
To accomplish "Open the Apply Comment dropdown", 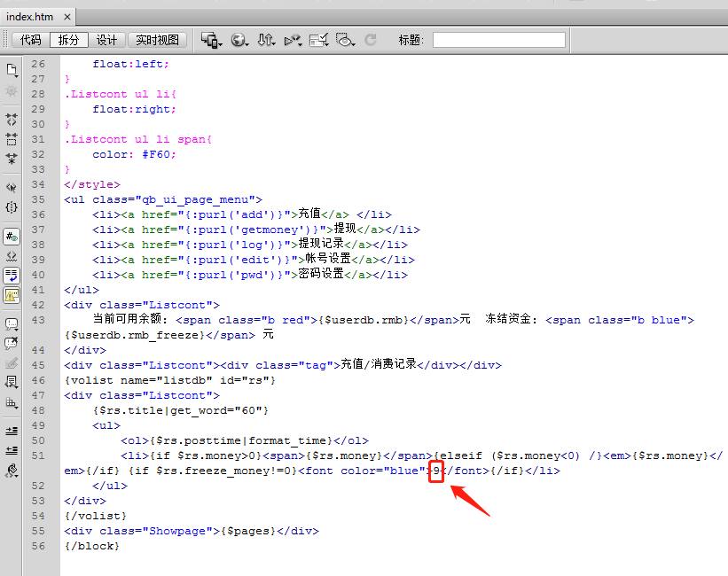I will click(12, 323).
